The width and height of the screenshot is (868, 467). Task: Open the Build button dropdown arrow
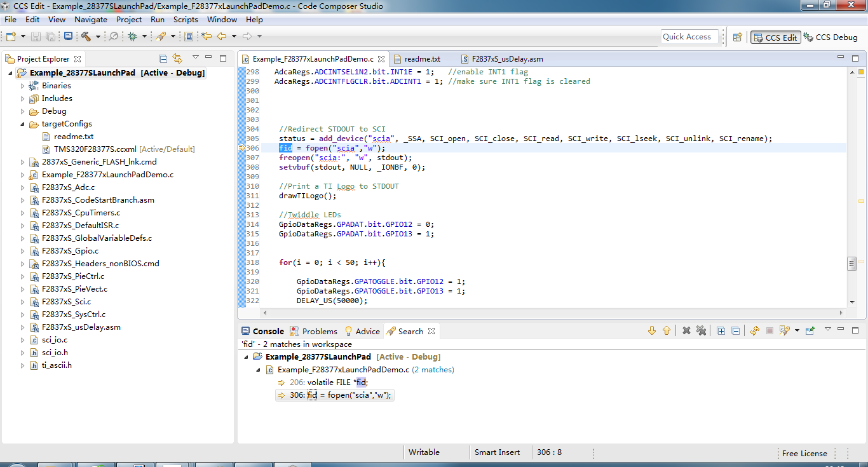(x=98, y=37)
